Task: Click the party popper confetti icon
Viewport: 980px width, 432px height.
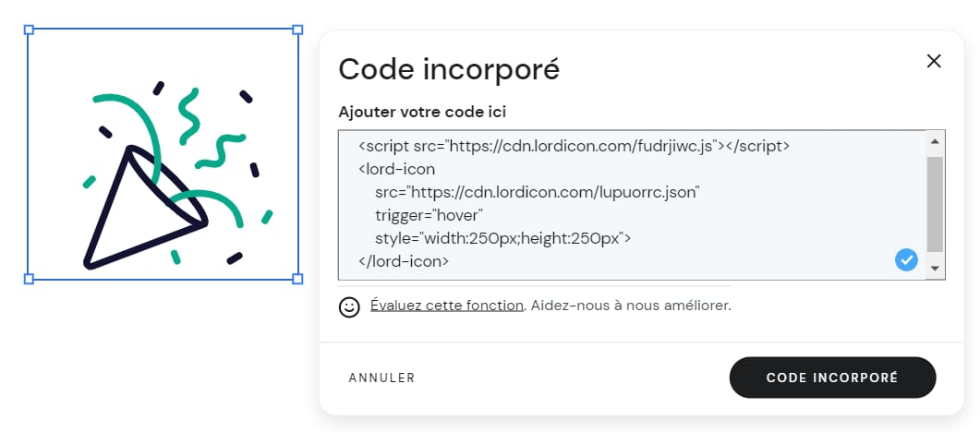Action: click(163, 178)
